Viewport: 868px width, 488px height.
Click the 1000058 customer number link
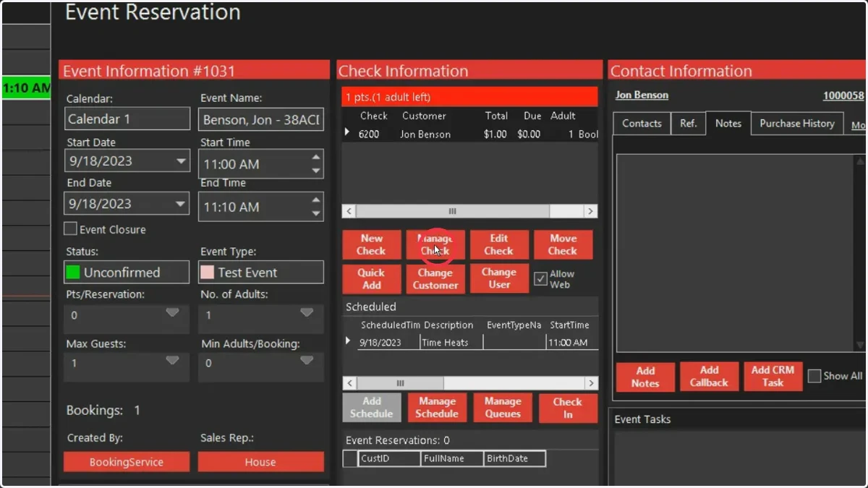pyautogui.click(x=843, y=95)
